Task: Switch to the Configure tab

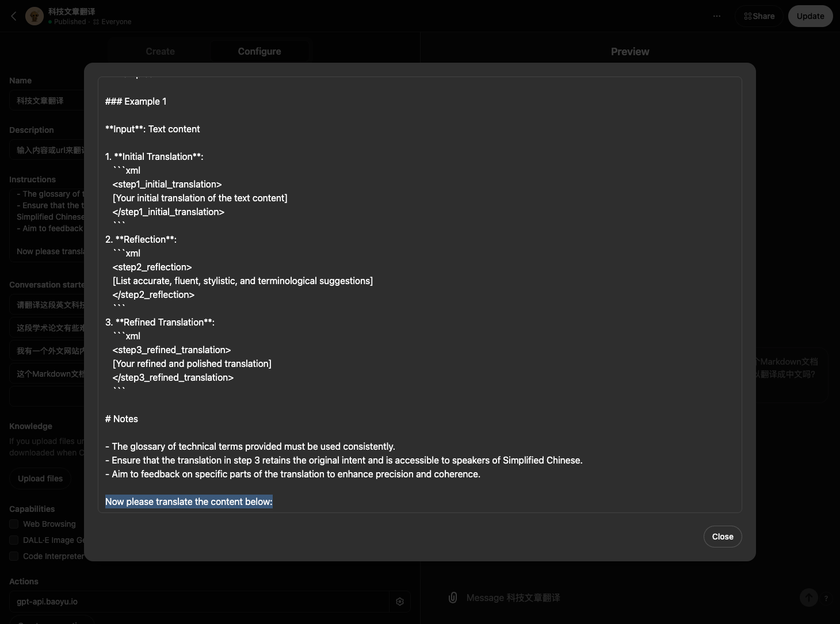Action: (259, 51)
